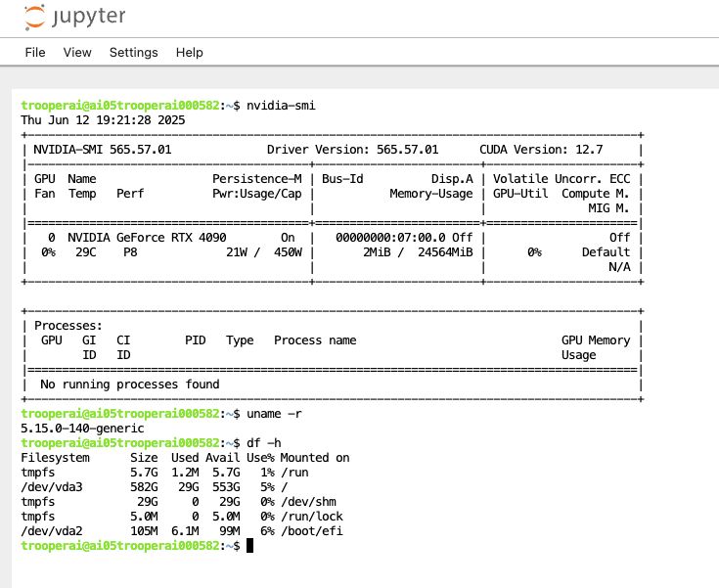Click 'GPU Memory' processes column header
The width and height of the screenshot is (719, 588).
(596, 340)
